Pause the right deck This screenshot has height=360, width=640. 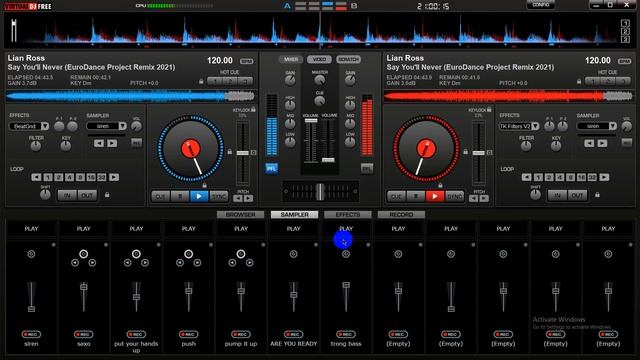(416, 196)
